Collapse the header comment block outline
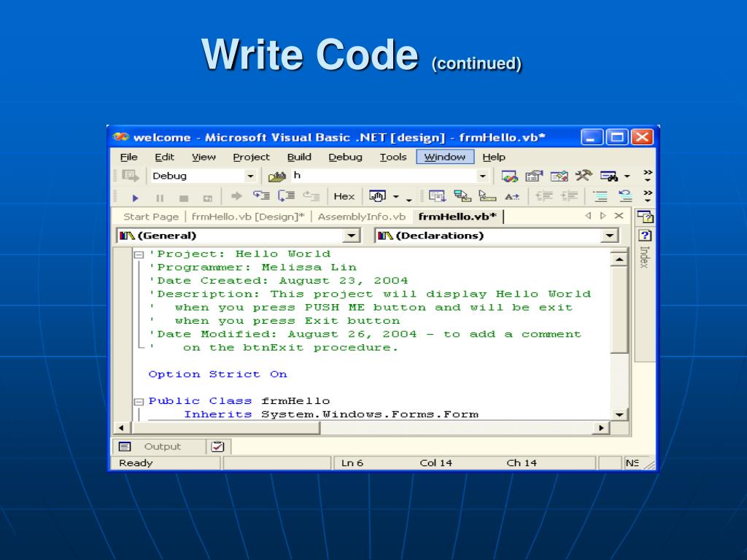 139,254
